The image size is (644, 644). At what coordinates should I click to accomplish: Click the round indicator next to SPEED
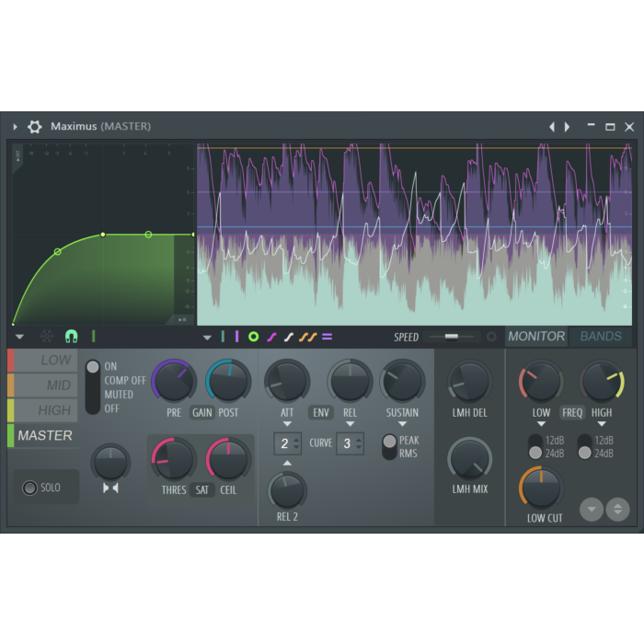tap(491, 337)
